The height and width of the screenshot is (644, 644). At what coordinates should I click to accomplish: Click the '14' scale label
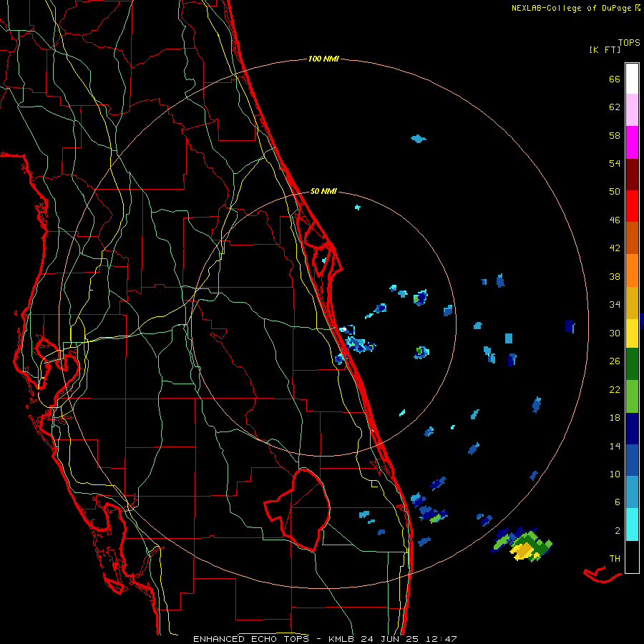pos(615,446)
